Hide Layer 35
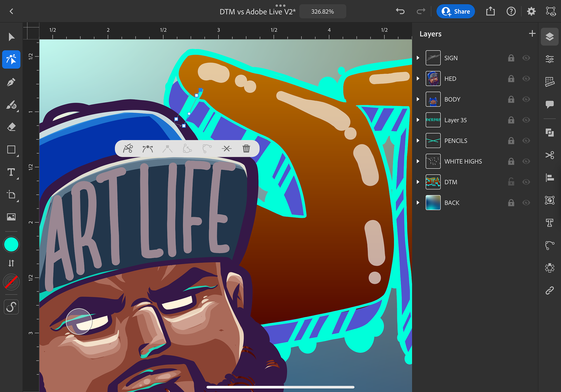The image size is (561, 392). pyautogui.click(x=526, y=120)
